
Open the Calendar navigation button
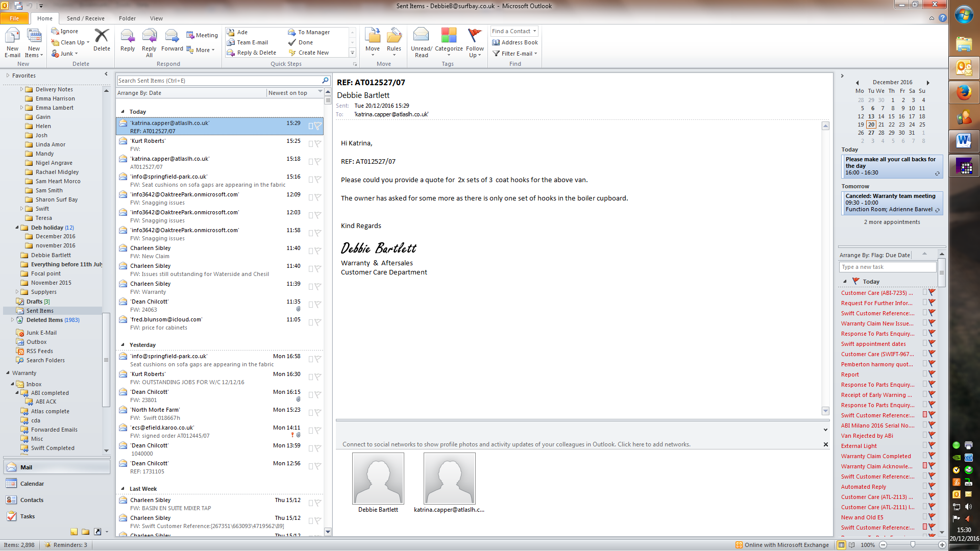(x=32, y=484)
